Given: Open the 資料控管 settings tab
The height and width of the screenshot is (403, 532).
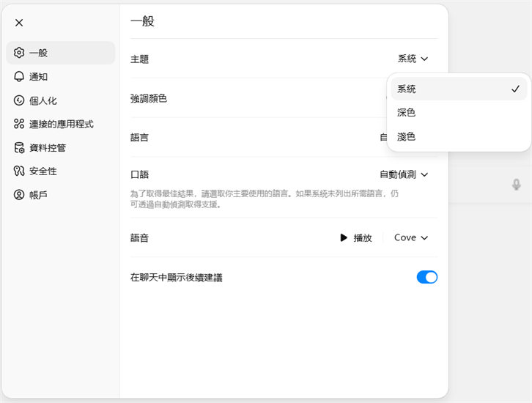Looking at the screenshot, I should [x=61, y=147].
